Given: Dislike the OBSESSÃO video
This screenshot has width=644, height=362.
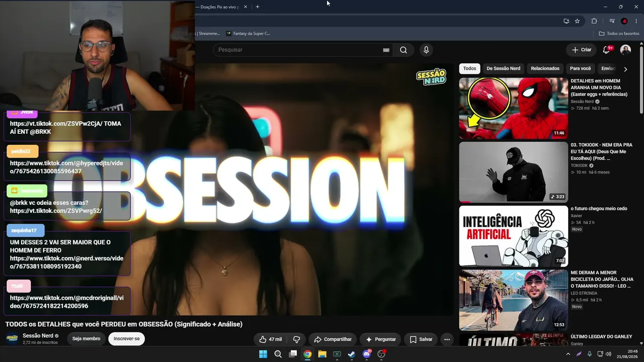Looking at the screenshot, I should click(x=296, y=339).
